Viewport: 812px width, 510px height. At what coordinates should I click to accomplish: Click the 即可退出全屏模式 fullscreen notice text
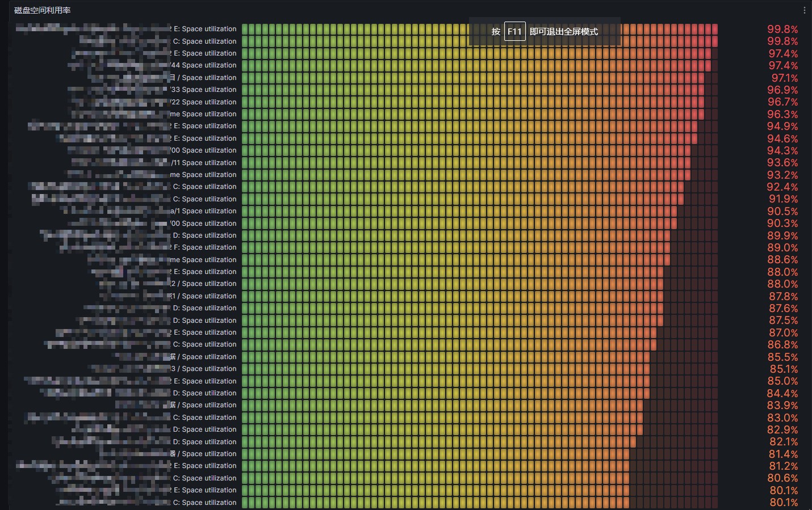pos(563,32)
